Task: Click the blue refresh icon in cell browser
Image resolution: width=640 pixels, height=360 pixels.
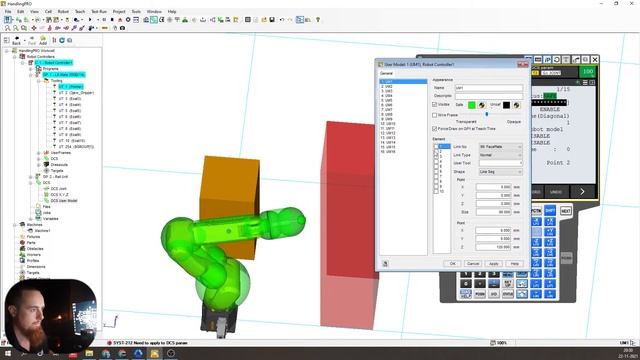Action: tap(62, 40)
